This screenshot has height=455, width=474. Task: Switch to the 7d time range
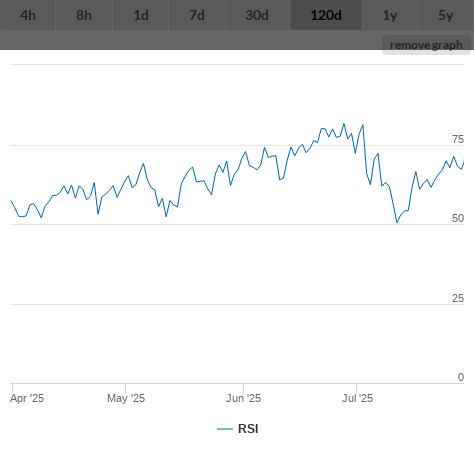[197, 15]
